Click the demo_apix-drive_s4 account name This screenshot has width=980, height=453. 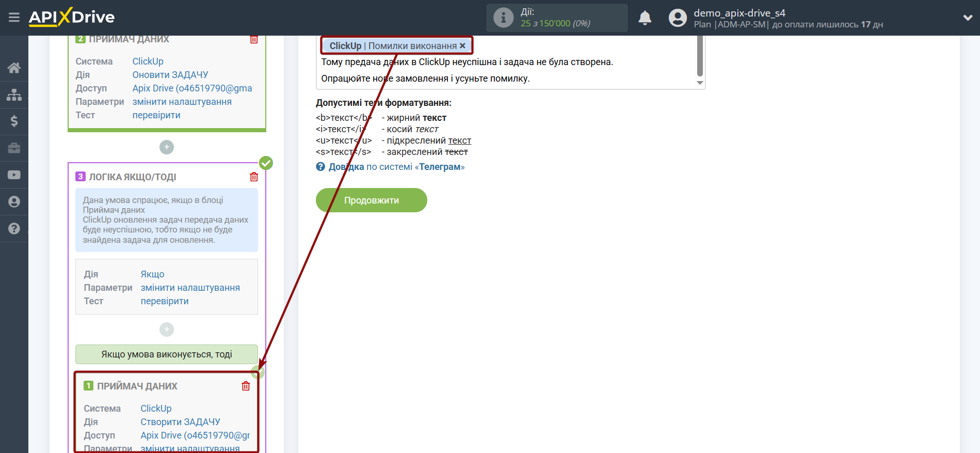(x=740, y=13)
